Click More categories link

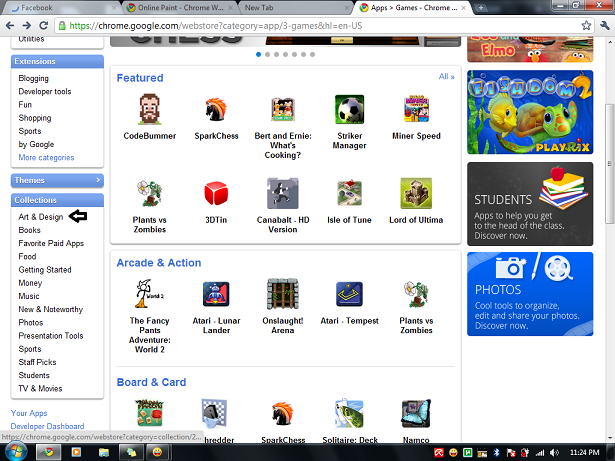point(46,157)
